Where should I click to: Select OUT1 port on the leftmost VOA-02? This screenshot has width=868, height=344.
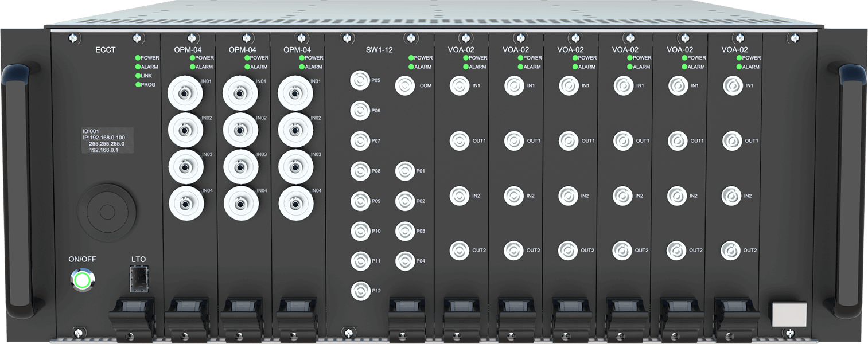[x=460, y=141]
